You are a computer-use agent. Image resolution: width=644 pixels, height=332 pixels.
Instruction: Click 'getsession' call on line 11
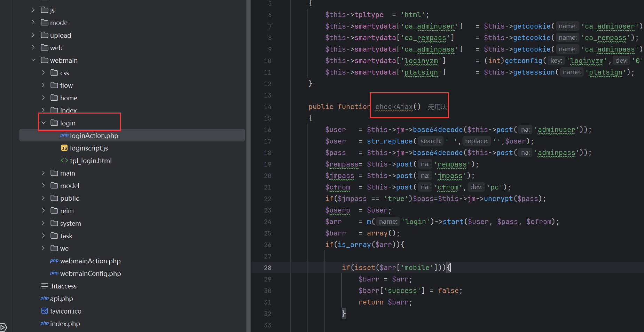[x=534, y=72]
